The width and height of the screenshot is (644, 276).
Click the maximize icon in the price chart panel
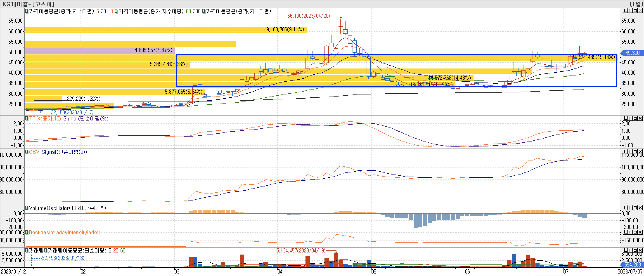pyautogui.click(x=635, y=11)
